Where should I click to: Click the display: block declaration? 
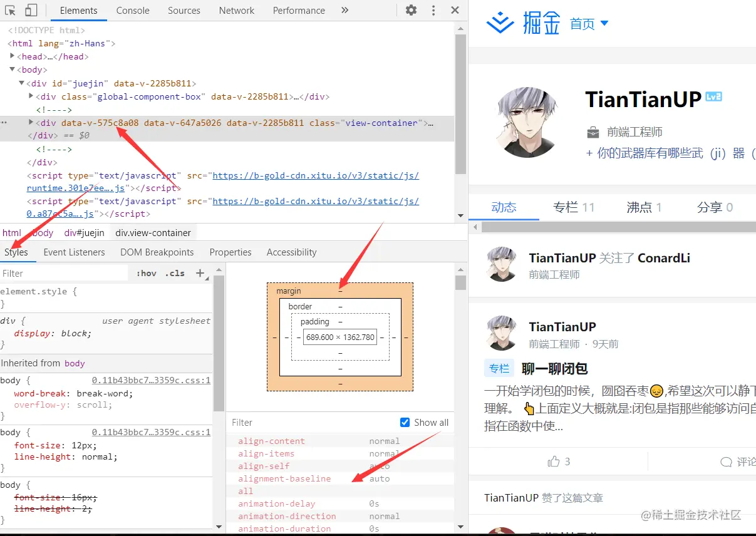pos(53,334)
